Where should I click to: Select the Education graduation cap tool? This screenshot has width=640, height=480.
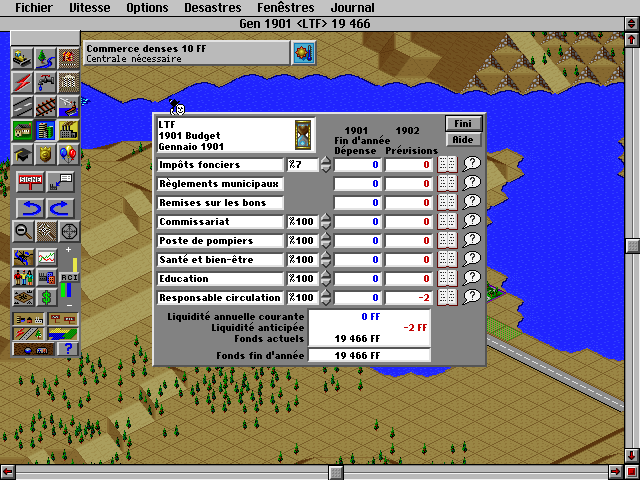22,154
